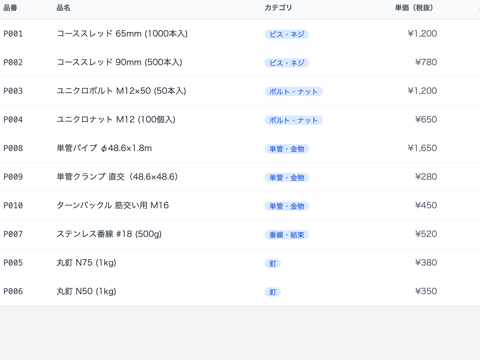
Task: Click 単管・金物 badge in P008 row
Action: pos(287,149)
